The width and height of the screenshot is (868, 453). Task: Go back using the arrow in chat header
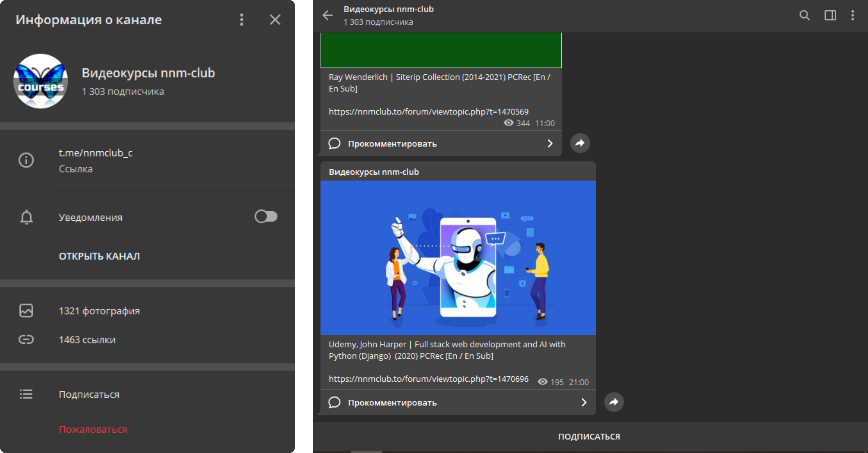pos(328,15)
